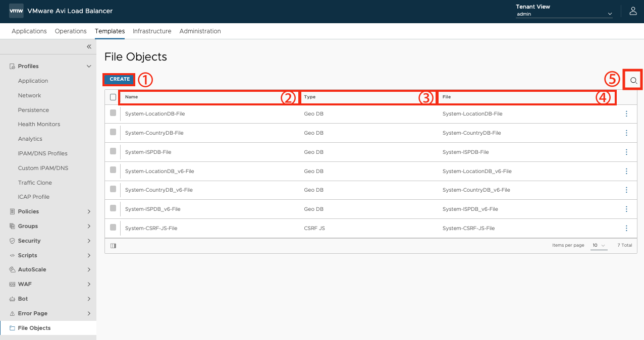The image size is (644, 340).
Task: Click the vmw logo
Action: [16, 11]
